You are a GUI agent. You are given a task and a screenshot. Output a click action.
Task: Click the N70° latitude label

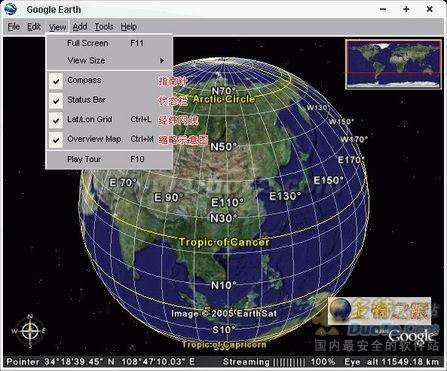(x=224, y=91)
